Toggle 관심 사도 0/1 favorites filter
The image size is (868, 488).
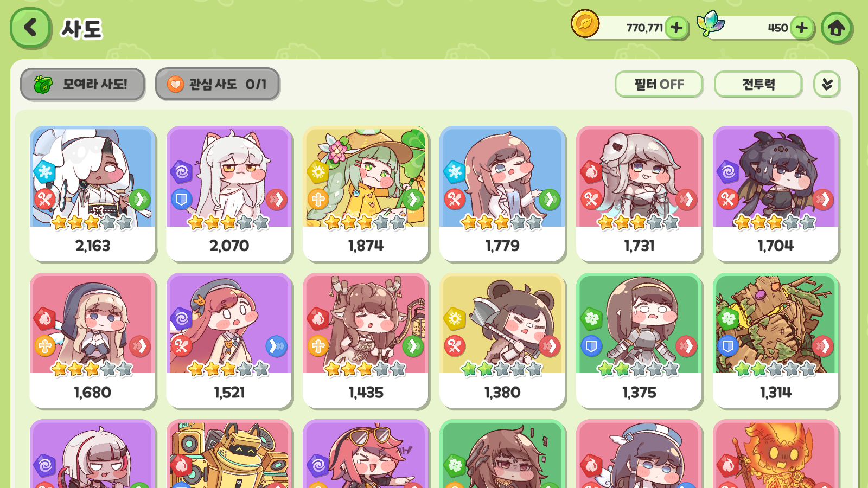pyautogui.click(x=218, y=84)
